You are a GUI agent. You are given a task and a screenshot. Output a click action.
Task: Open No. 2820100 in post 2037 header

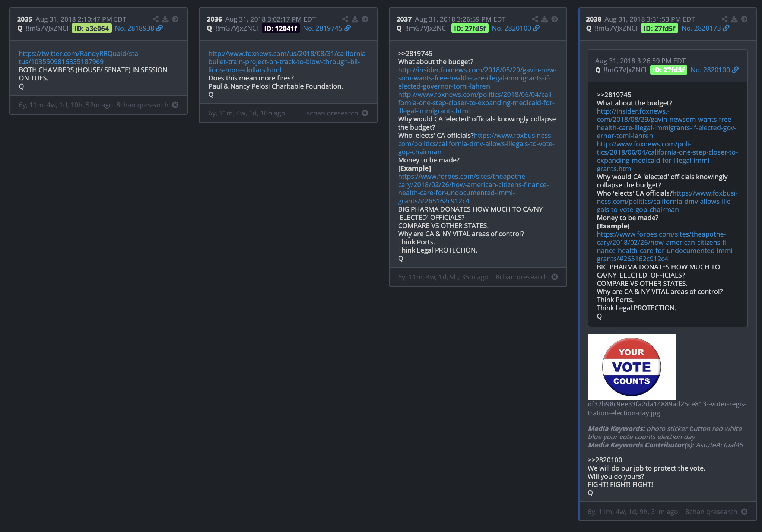(x=511, y=28)
